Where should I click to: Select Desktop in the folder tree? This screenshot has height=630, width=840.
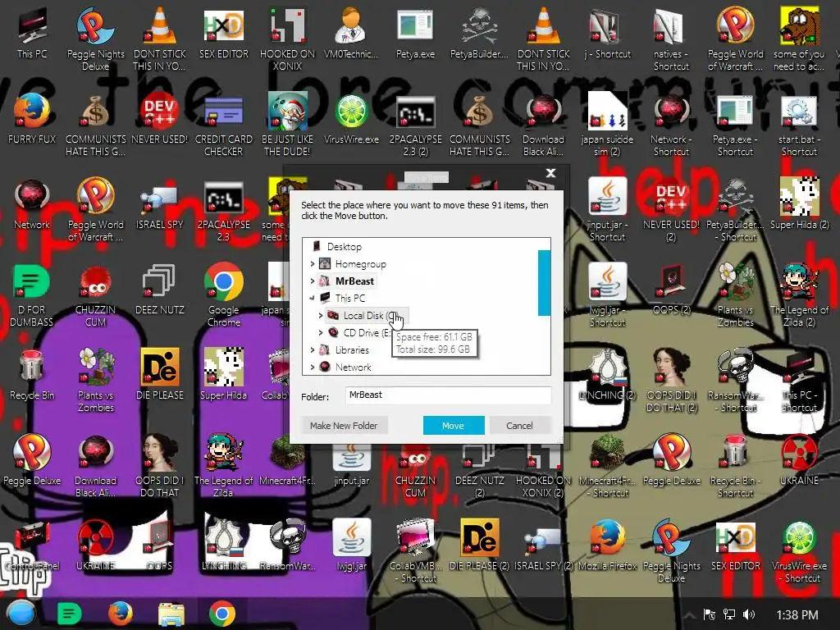(344, 246)
